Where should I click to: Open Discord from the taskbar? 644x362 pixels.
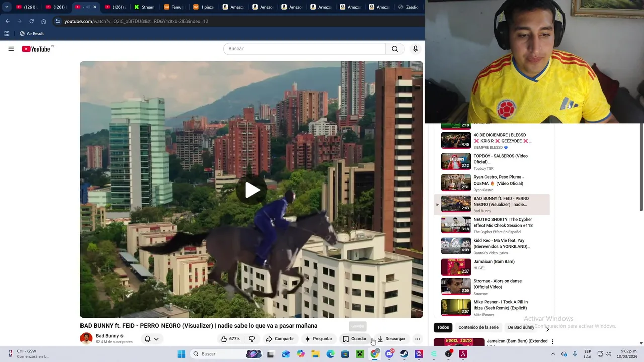(389, 354)
